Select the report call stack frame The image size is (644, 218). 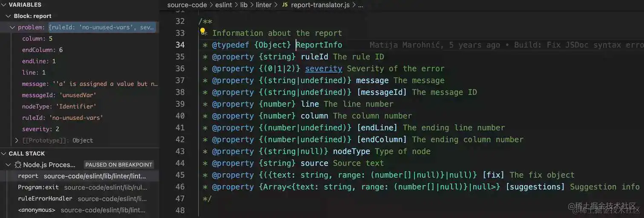(80, 176)
